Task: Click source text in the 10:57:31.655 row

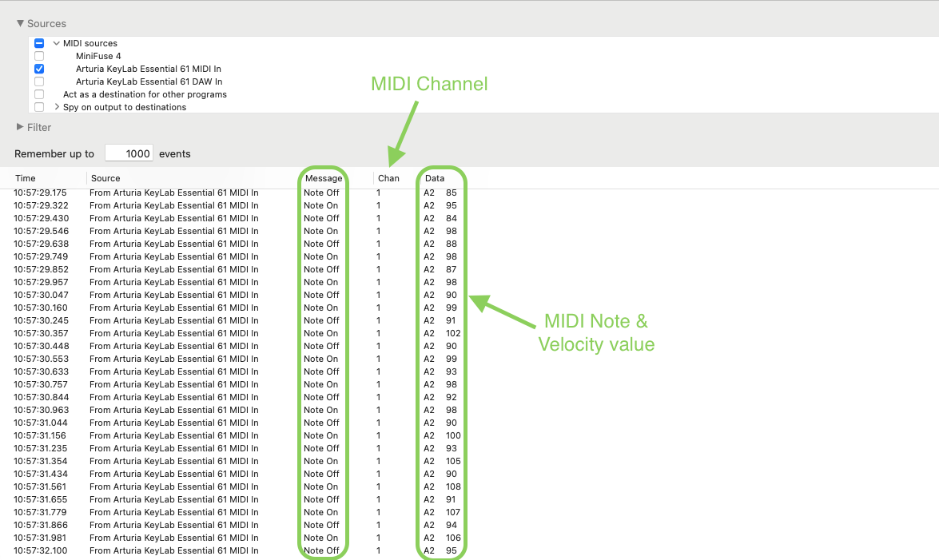Action: pyautogui.click(x=173, y=499)
